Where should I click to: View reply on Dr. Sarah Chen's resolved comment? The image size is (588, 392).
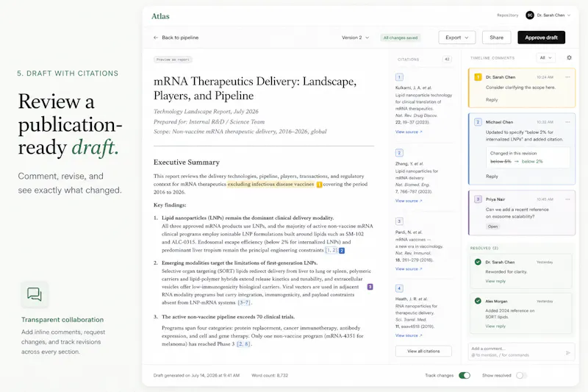495,281
